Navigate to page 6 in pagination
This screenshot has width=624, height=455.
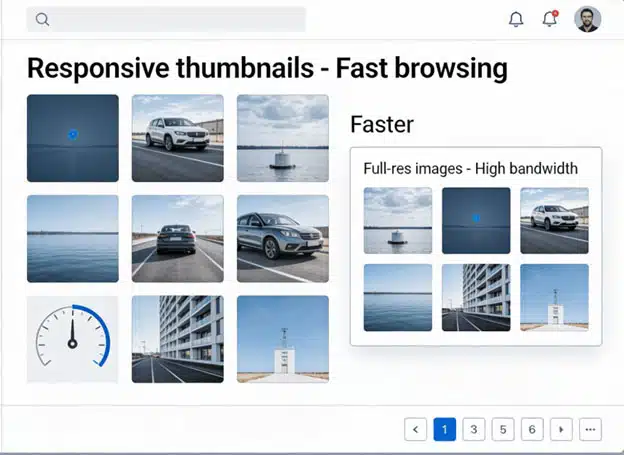tap(532, 429)
